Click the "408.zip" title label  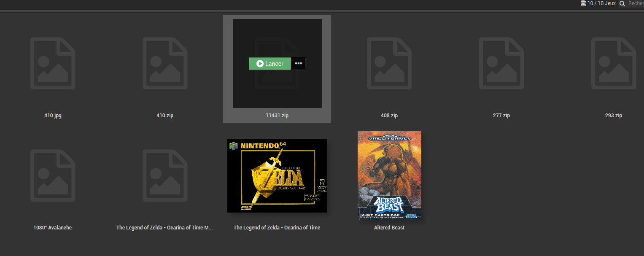coord(389,116)
